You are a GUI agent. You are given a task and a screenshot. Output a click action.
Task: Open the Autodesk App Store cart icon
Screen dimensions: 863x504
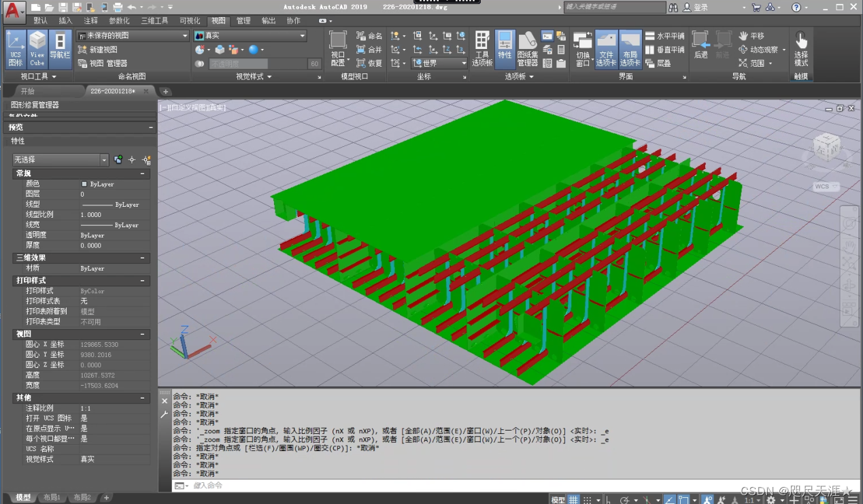point(756,7)
